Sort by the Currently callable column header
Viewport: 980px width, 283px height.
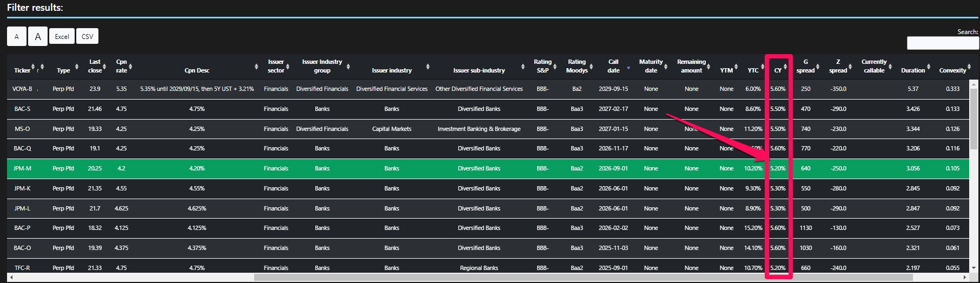[x=874, y=66]
